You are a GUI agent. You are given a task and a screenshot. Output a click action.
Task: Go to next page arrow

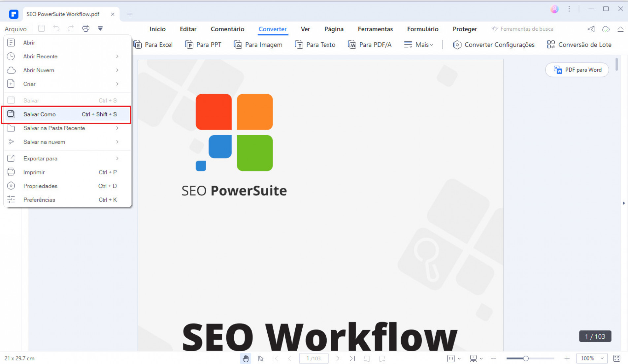pos(338,358)
